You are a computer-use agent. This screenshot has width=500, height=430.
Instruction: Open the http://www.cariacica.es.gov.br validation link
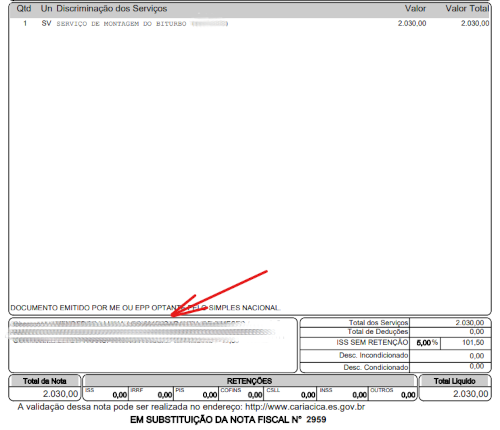click(x=305, y=407)
